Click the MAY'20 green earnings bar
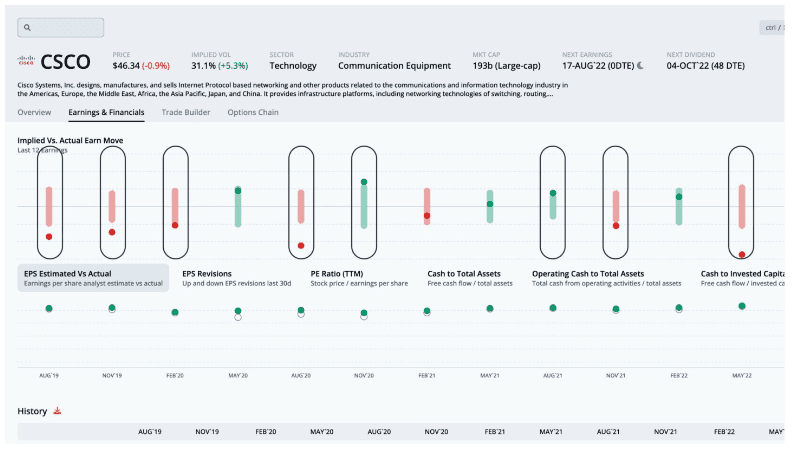The width and height of the screenshot is (793, 455). [x=238, y=209]
